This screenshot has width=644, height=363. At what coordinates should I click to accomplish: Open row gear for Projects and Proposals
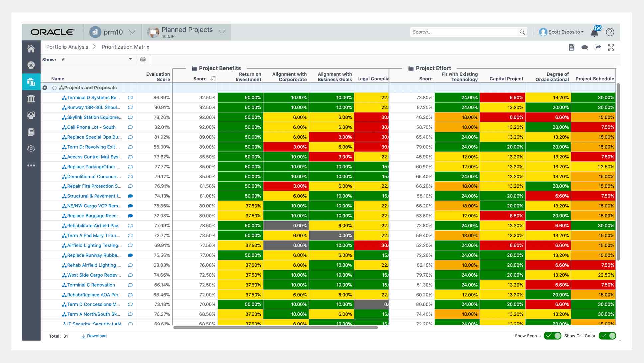click(x=45, y=88)
